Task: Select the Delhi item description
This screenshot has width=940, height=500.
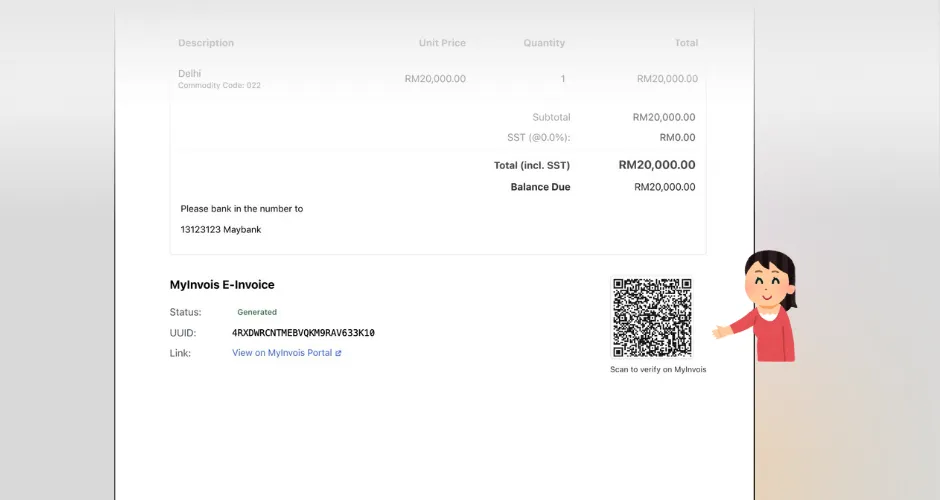Action: click(189, 73)
